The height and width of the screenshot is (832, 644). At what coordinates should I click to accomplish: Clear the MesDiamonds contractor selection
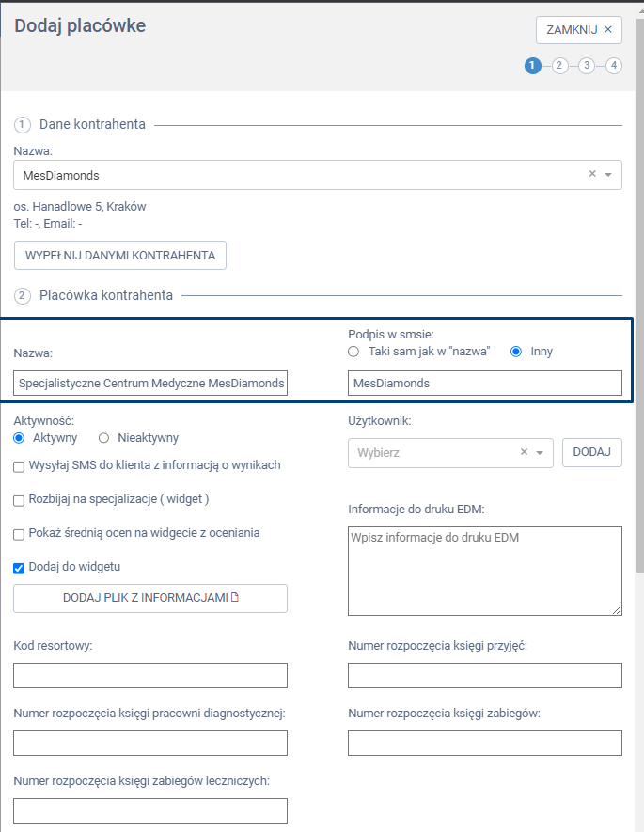[592, 174]
